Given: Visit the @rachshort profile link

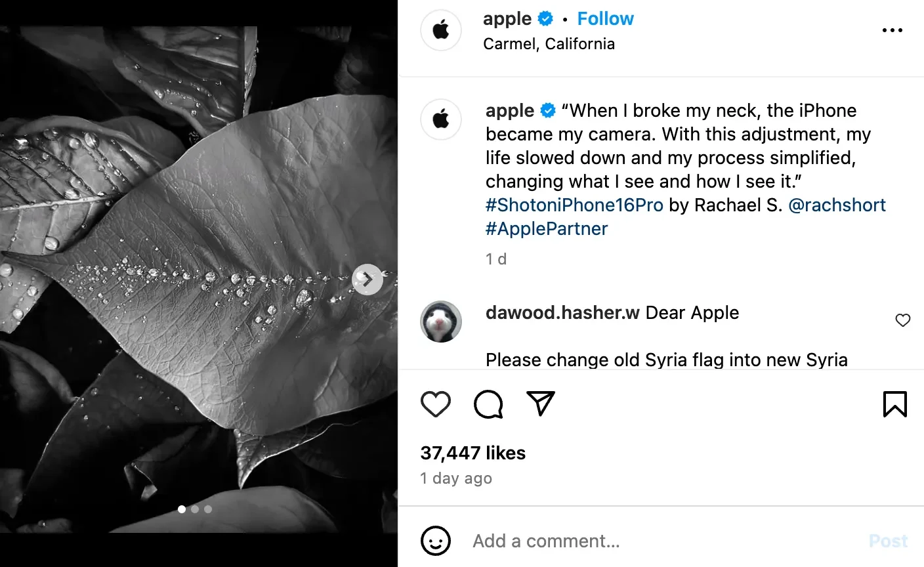Looking at the screenshot, I should tap(838, 205).
